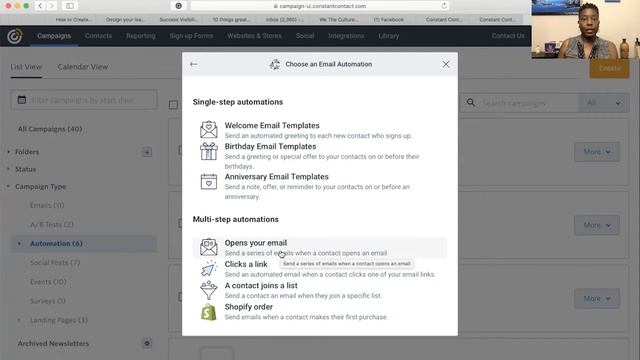The width and height of the screenshot is (640, 360).
Task: Open the Contacts nav tab
Action: point(98,36)
